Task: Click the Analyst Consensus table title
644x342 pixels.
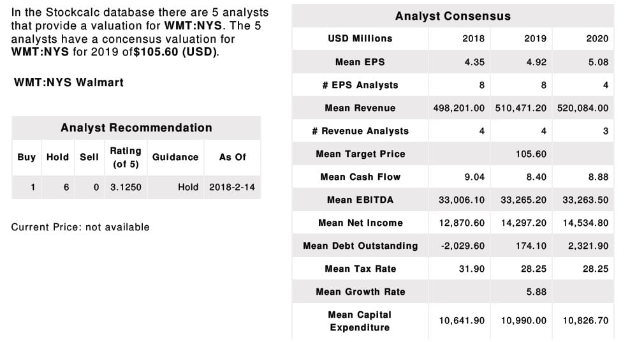Action: (x=453, y=16)
